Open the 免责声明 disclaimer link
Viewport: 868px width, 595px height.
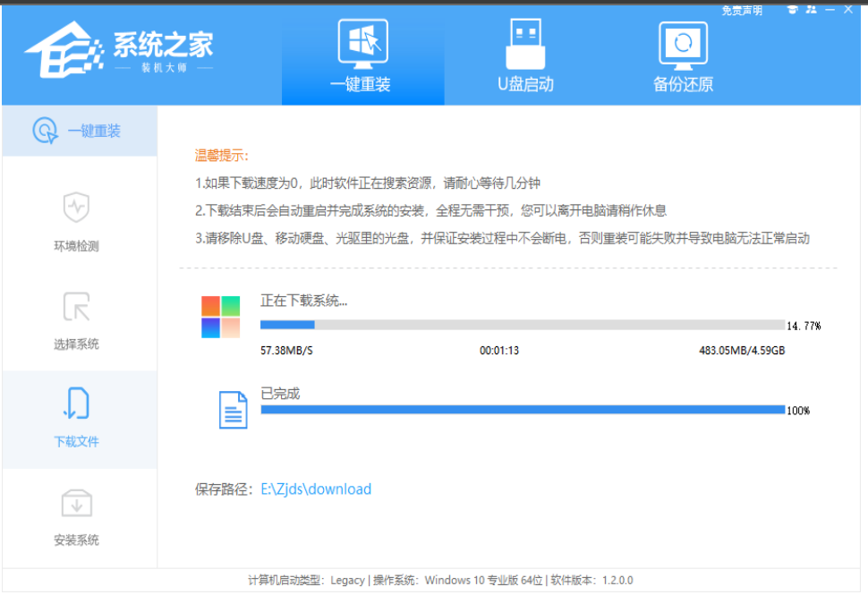pos(742,11)
